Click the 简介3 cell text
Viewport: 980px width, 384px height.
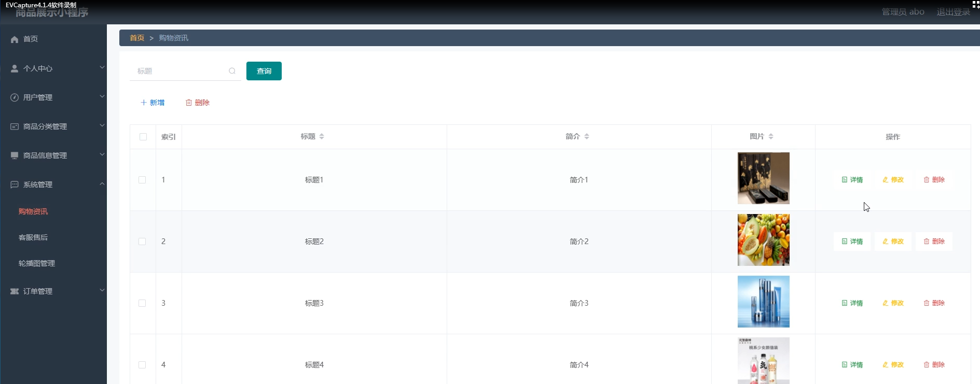pos(579,303)
